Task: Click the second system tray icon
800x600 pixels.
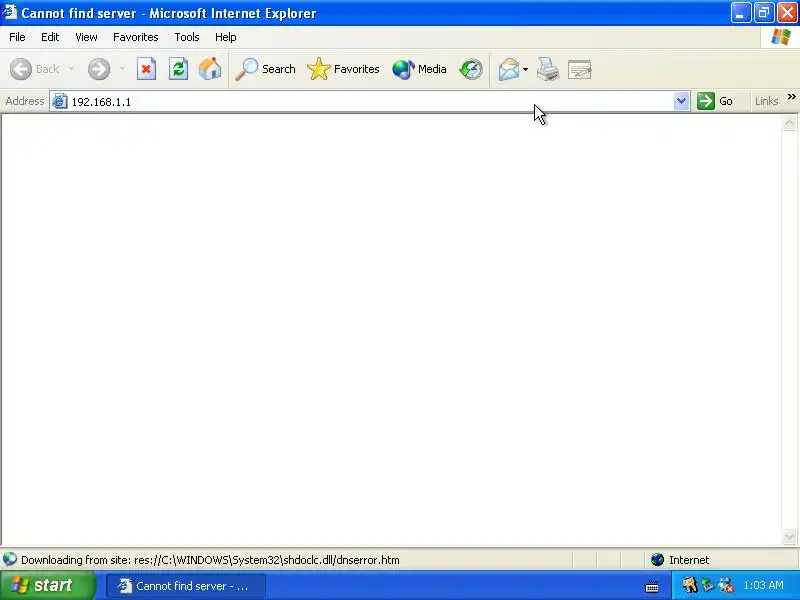Action: click(x=707, y=585)
